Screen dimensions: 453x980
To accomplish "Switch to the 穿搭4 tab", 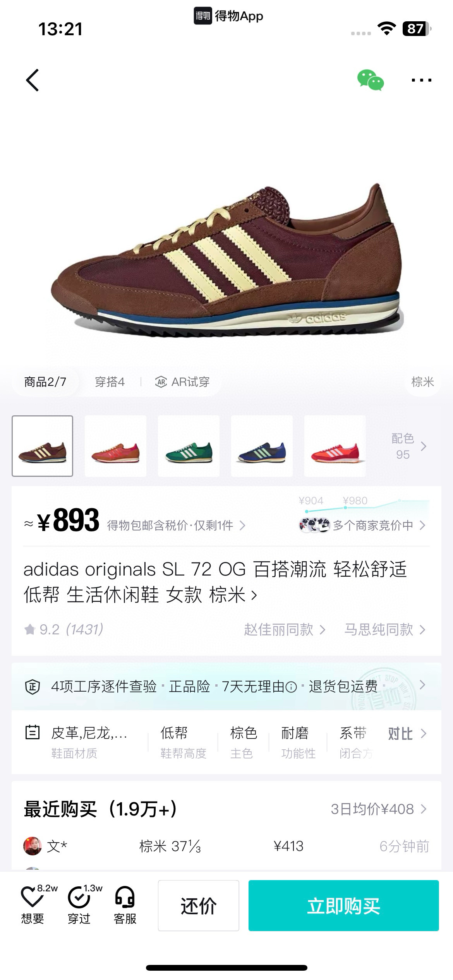I will pos(110,382).
